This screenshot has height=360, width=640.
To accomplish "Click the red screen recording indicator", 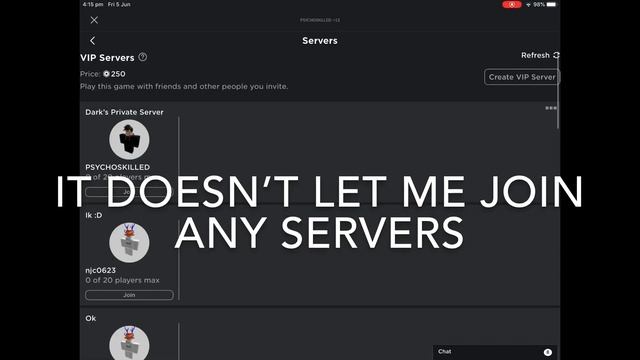I will [x=512, y=4].
